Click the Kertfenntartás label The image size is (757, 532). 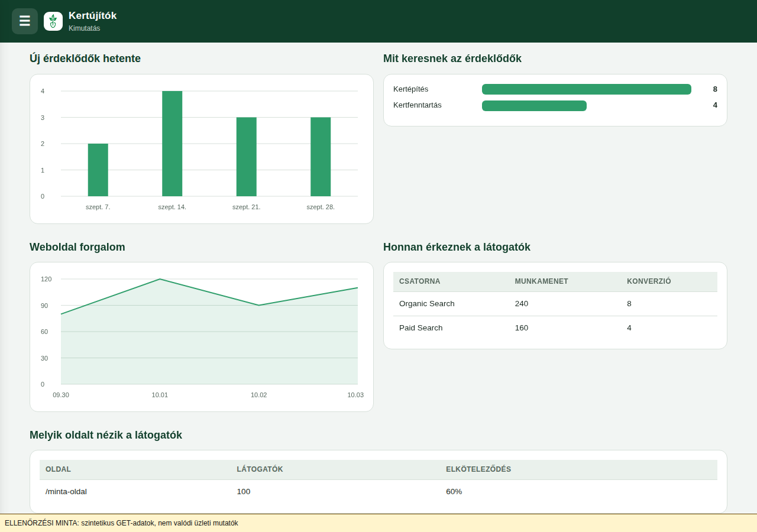pyautogui.click(x=418, y=105)
